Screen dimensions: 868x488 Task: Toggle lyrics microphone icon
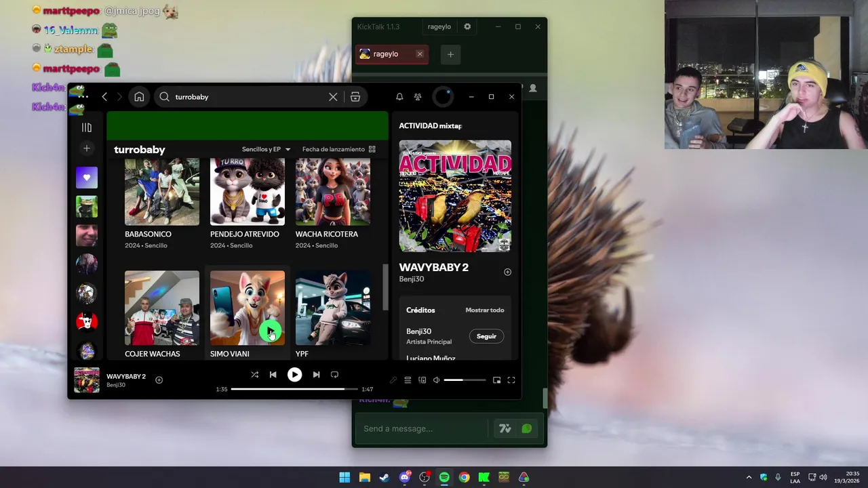coord(393,380)
